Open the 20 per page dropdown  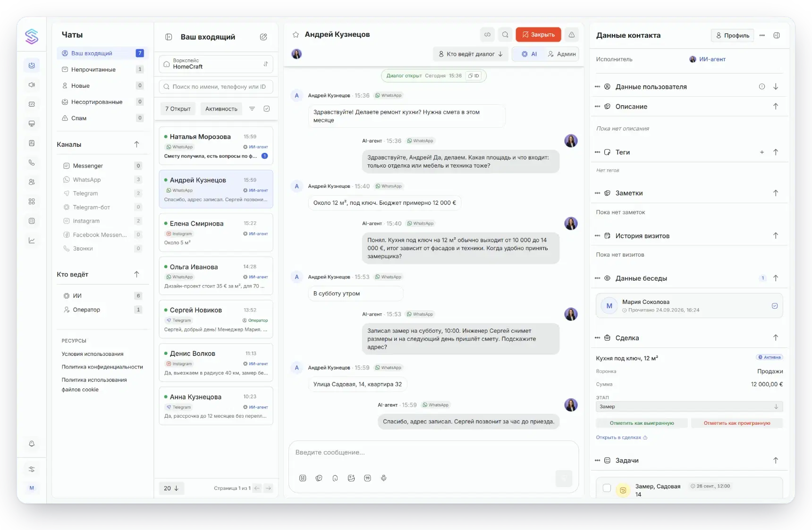(171, 488)
